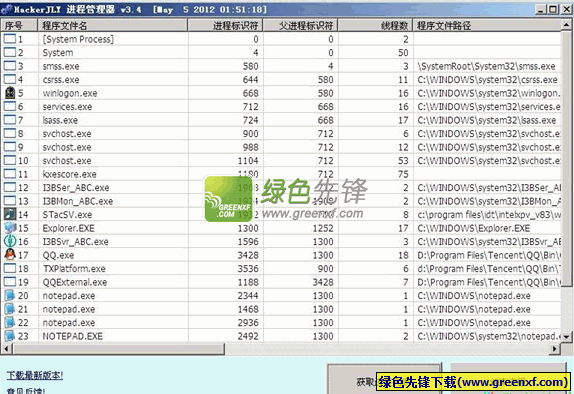Click the horizontal scrollbar thumb
The width and height of the screenshot is (574, 394).
coord(118,349)
